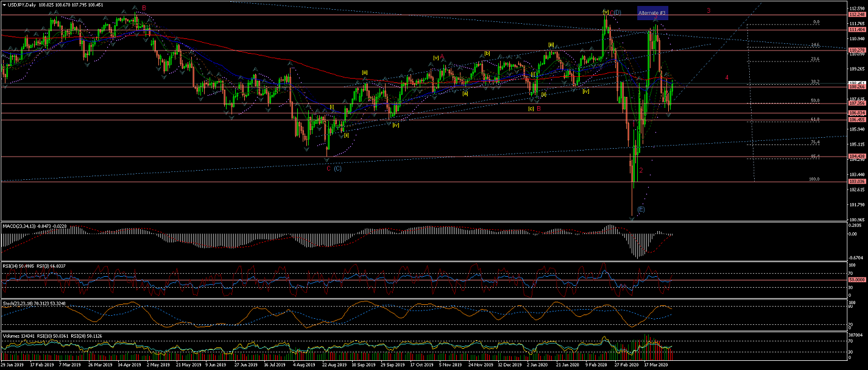Select the 104.438 horizontal line price tag
Viewport: 868px width, 370px height.
click(856, 157)
